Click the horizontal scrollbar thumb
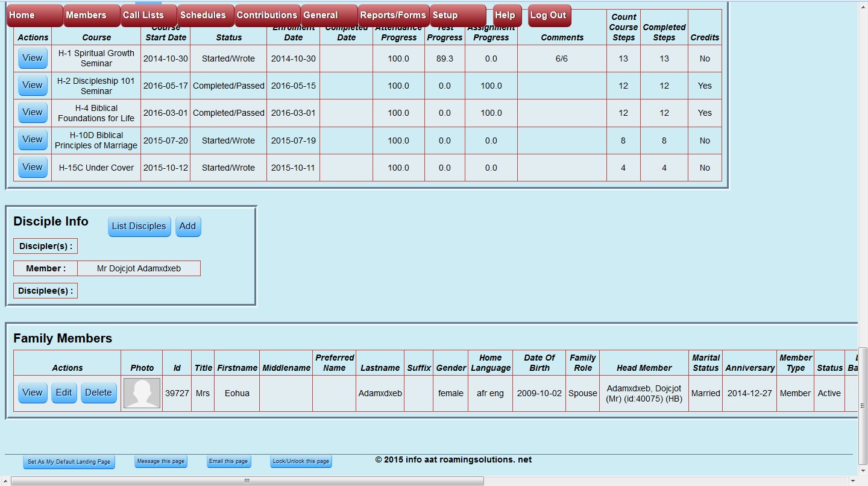Image resolution: width=868 pixels, height=486 pixels. point(247,481)
